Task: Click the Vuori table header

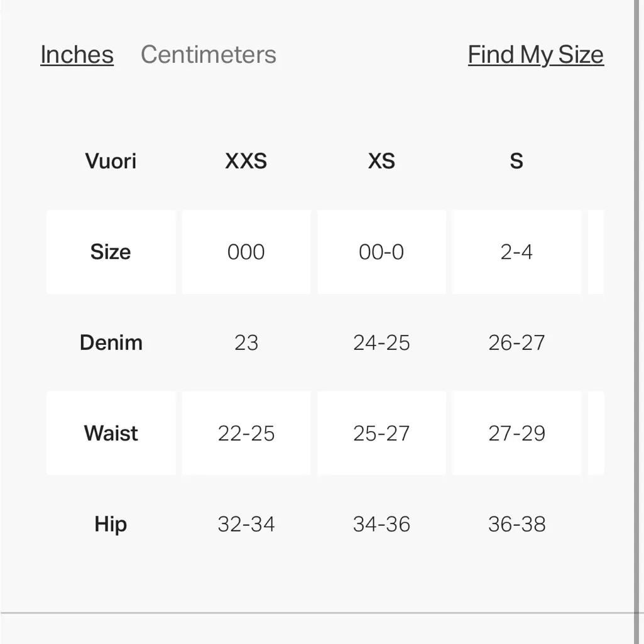Action: click(111, 161)
